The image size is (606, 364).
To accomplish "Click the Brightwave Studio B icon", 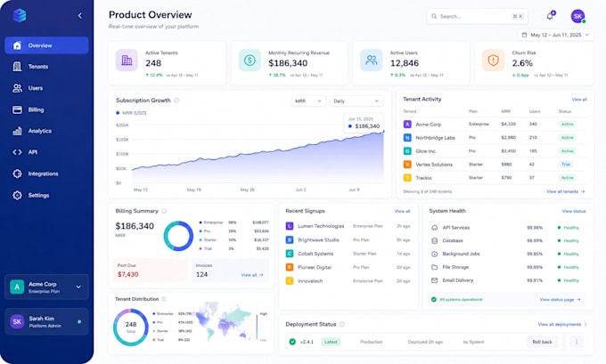I will (x=290, y=240).
